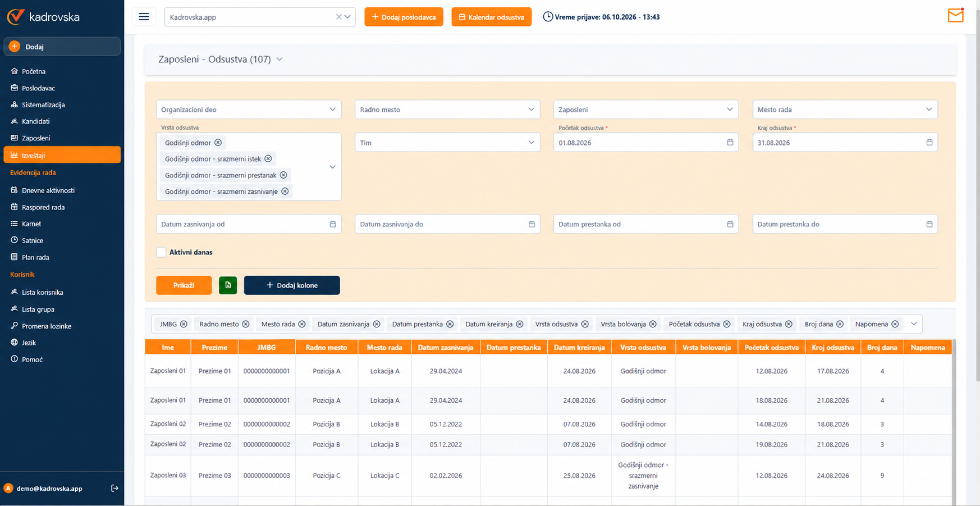Open the Kalendar odsustva button
The image size is (980, 506).
pos(491,17)
